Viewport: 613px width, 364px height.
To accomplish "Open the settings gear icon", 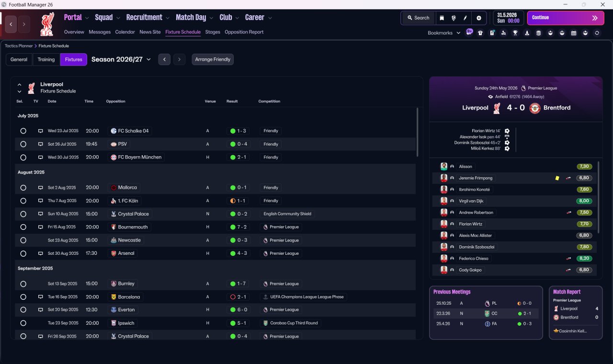I will click(478, 18).
